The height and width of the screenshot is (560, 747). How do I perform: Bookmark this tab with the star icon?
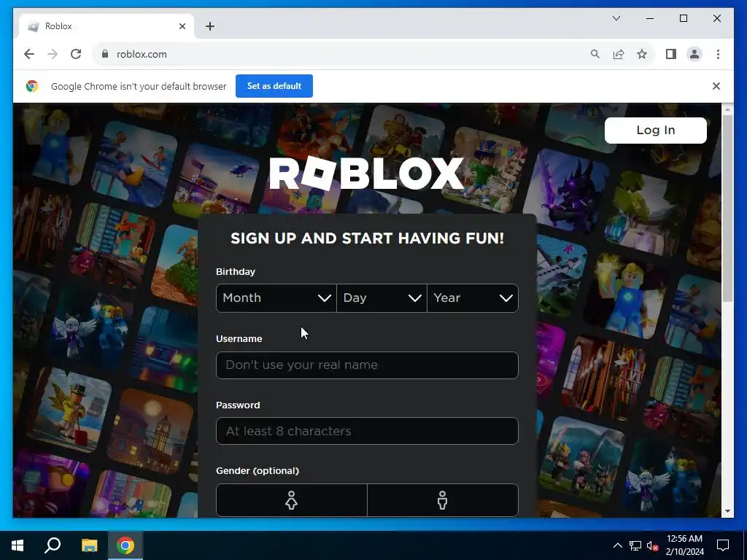pos(642,54)
